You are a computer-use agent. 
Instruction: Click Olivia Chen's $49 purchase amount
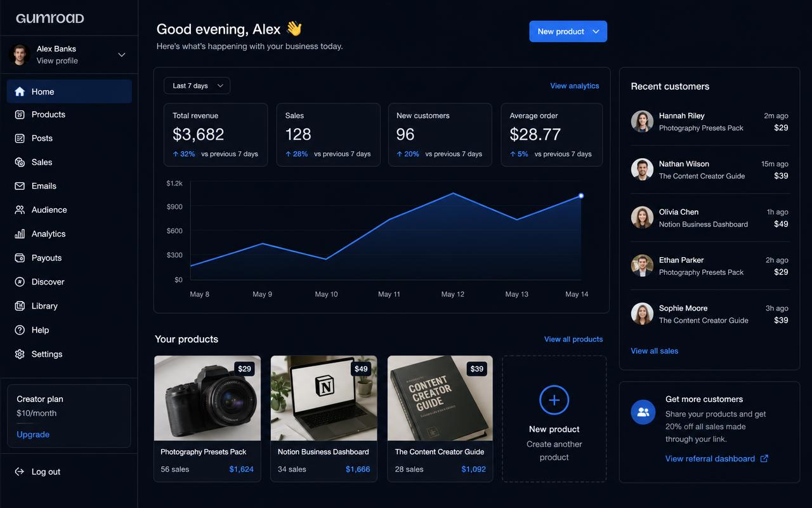pos(781,224)
